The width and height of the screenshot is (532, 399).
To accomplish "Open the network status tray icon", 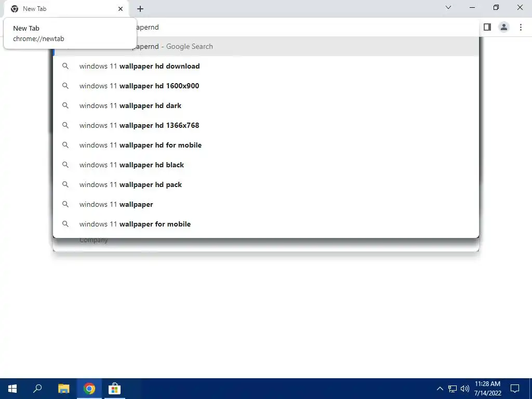I will pyautogui.click(x=453, y=389).
